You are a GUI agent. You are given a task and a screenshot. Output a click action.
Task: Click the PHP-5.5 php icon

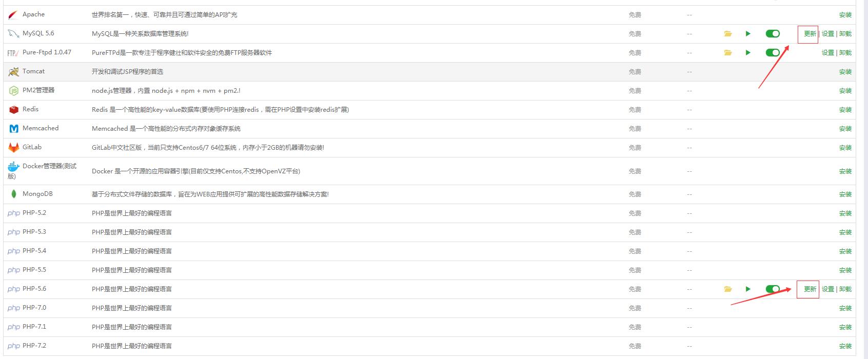pyautogui.click(x=14, y=270)
